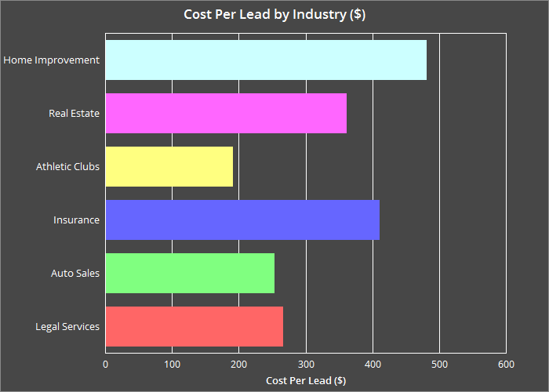Click the Auto Sales axis label

tap(75, 273)
